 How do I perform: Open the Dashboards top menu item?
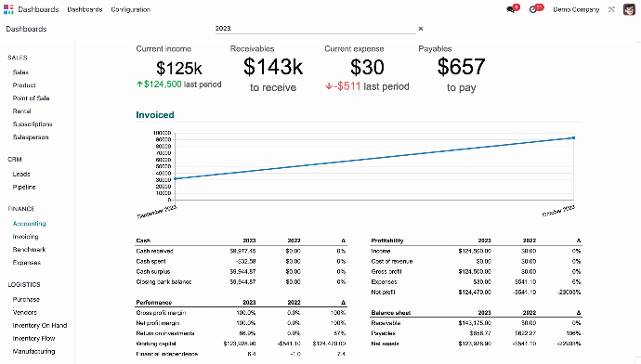[85, 9]
